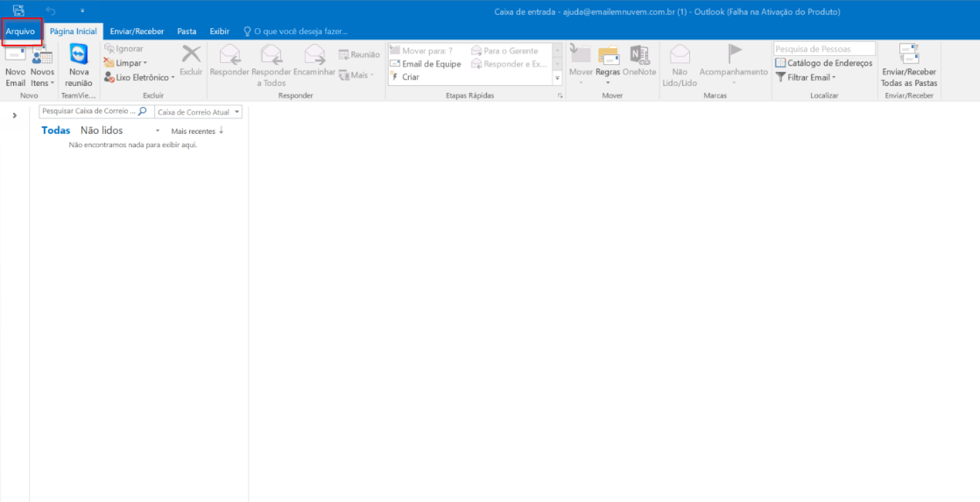Image resolution: width=980 pixels, height=502 pixels.
Task: Select the Todas messages filter
Action: [56, 131]
